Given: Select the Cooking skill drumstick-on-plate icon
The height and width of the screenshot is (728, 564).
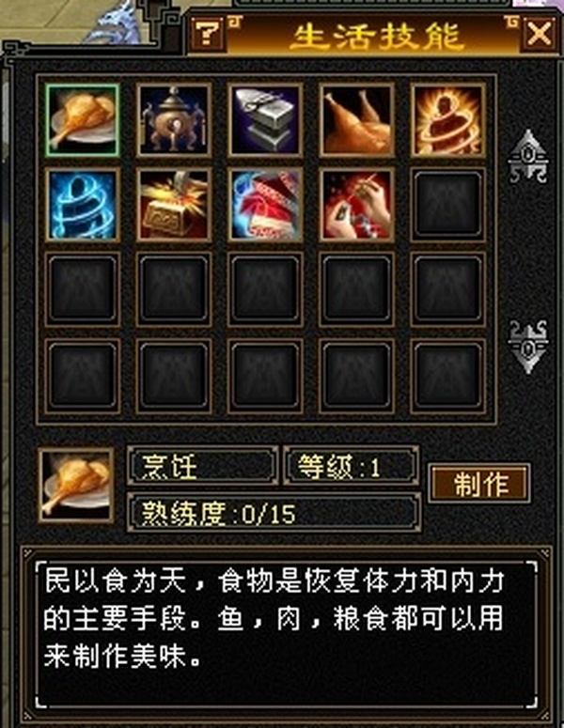Looking at the screenshot, I should 83,120.
